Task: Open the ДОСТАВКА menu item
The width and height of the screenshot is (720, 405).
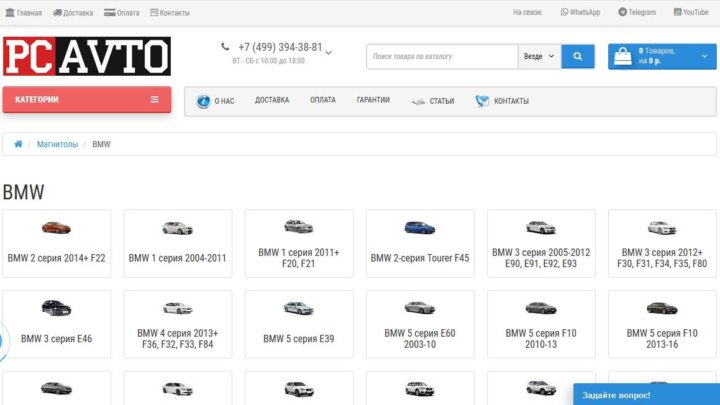Action: tap(272, 100)
